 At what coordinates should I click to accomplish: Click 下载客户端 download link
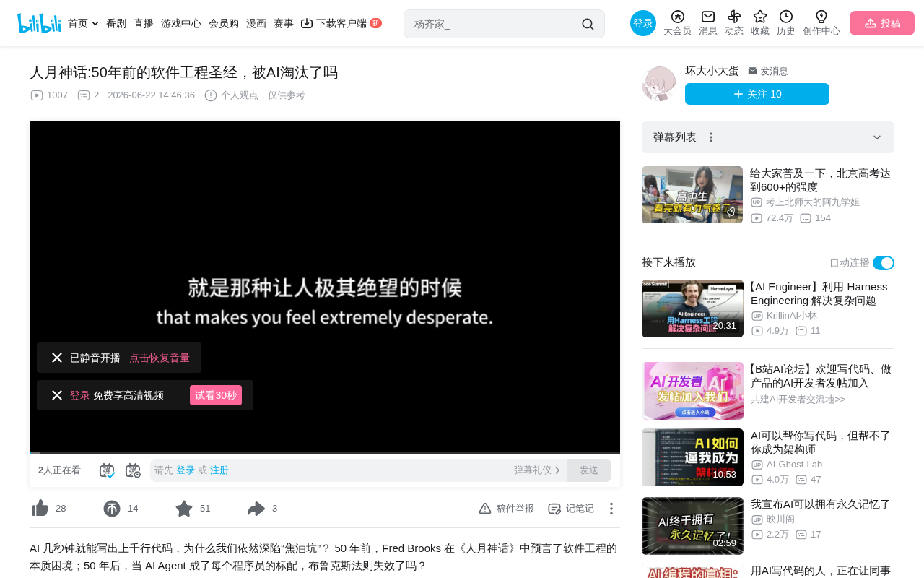coord(341,23)
